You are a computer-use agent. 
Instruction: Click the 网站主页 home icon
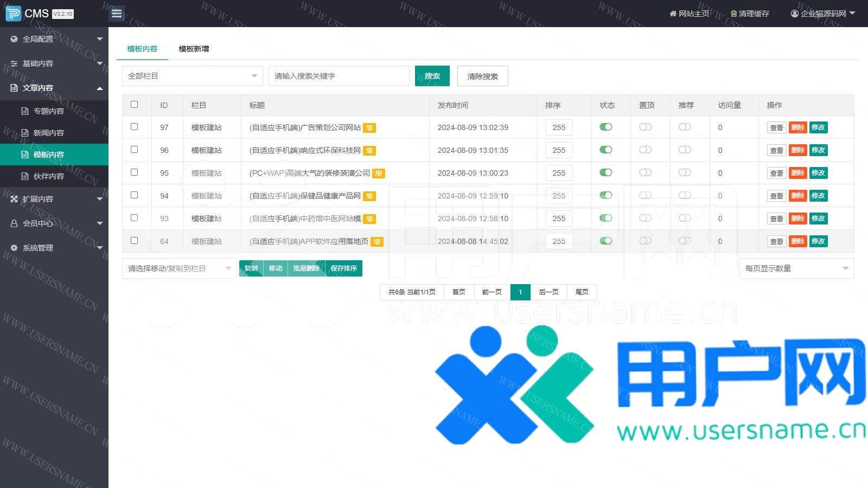coord(673,14)
